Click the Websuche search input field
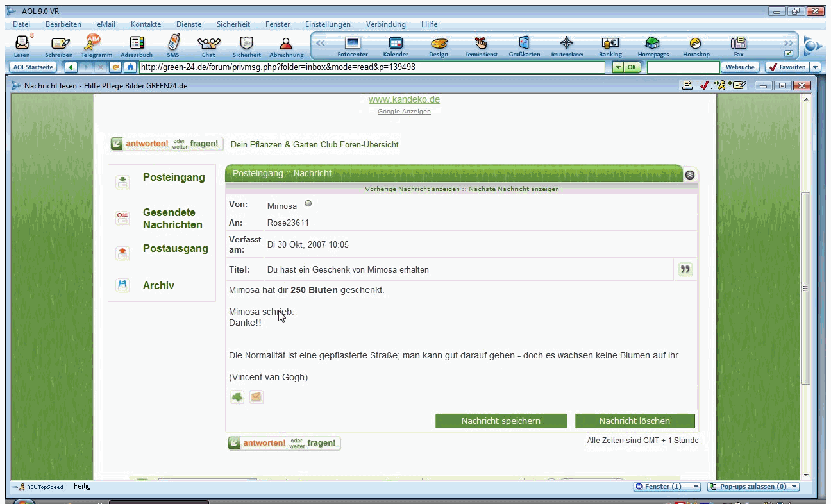Screen dimensions: 831x504 pyautogui.click(x=682, y=67)
